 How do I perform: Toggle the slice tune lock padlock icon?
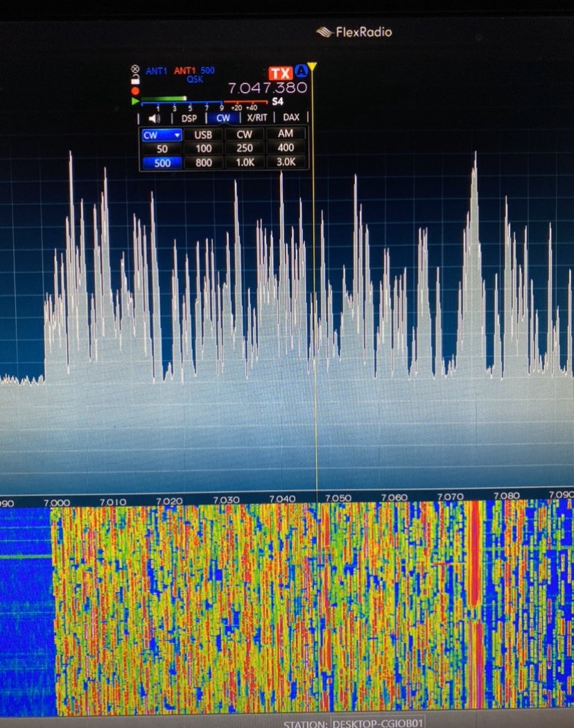click(135, 79)
